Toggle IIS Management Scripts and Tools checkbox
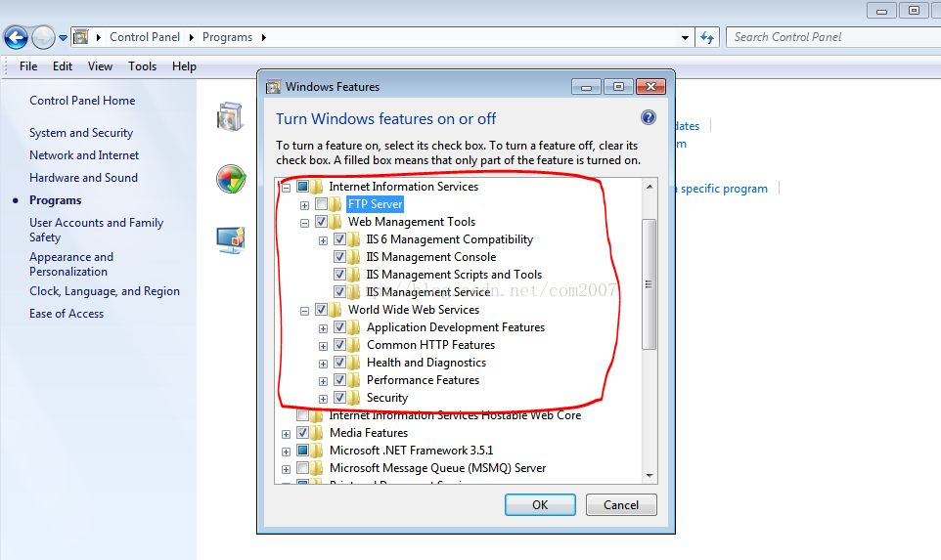Image resolution: width=941 pixels, height=560 pixels. [x=339, y=274]
